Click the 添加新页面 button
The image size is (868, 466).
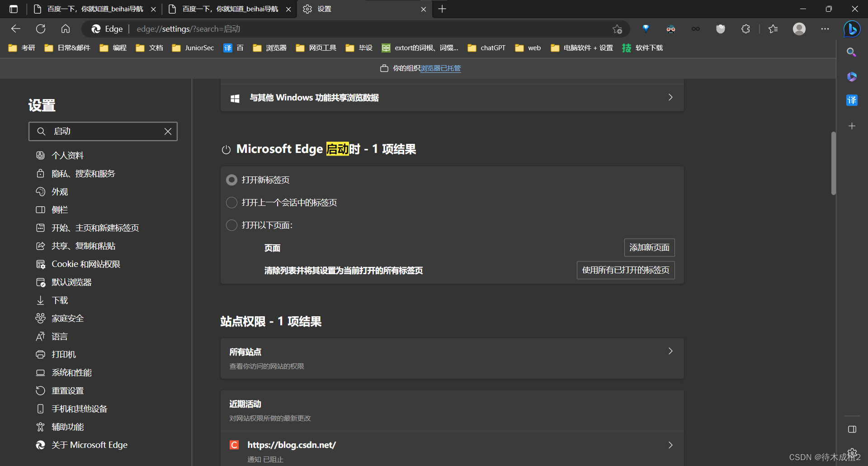click(649, 247)
